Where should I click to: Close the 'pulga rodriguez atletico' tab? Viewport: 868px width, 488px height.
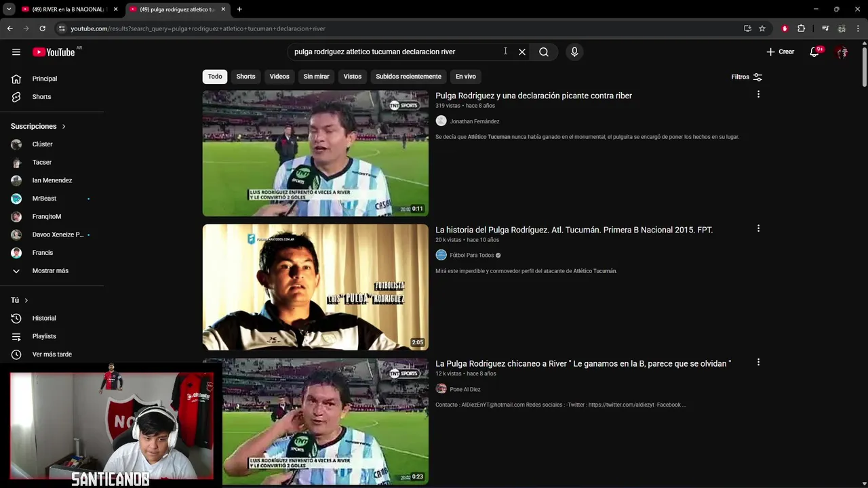coord(223,9)
